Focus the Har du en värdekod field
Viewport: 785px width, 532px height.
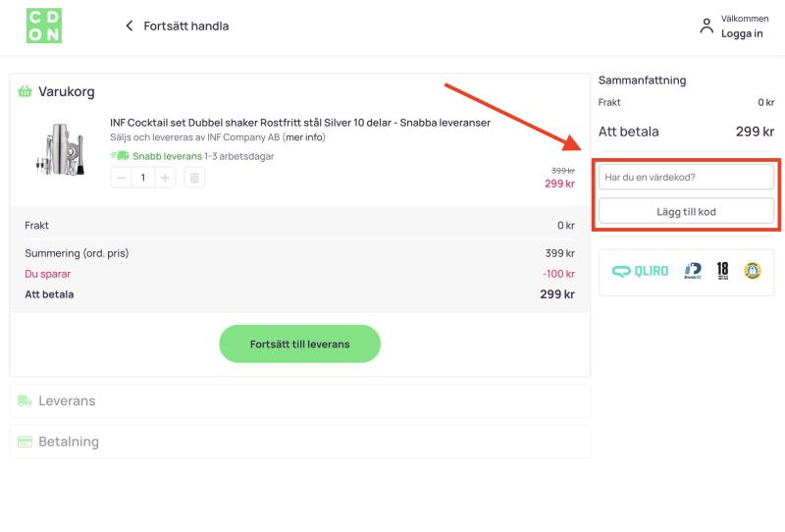686,177
